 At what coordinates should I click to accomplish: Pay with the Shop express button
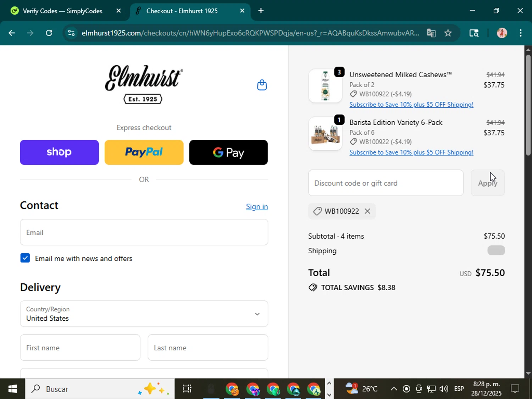click(x=59, y=152)
